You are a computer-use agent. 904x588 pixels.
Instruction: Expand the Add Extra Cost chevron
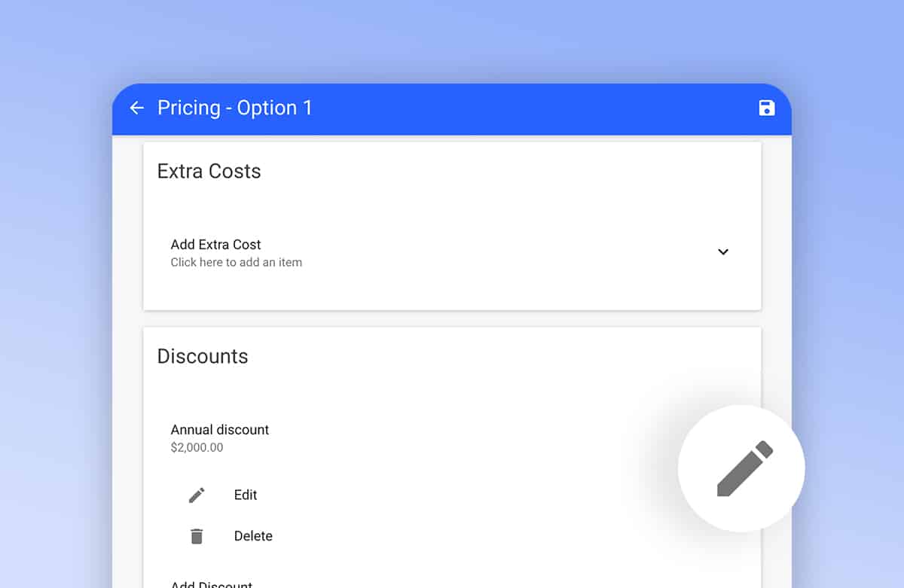pos(723,252)
